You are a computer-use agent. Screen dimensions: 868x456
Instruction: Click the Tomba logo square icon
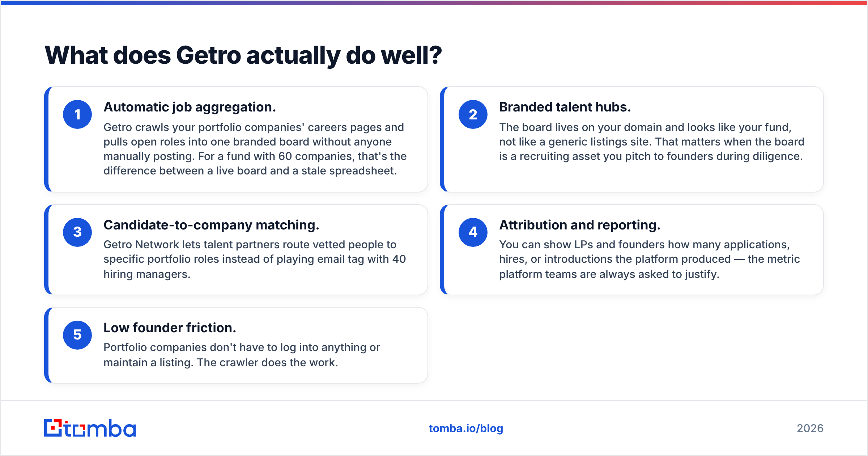(53, 428)
